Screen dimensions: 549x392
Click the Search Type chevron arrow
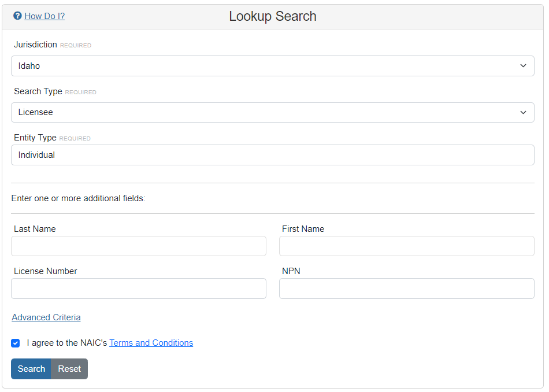coord(523,112)
